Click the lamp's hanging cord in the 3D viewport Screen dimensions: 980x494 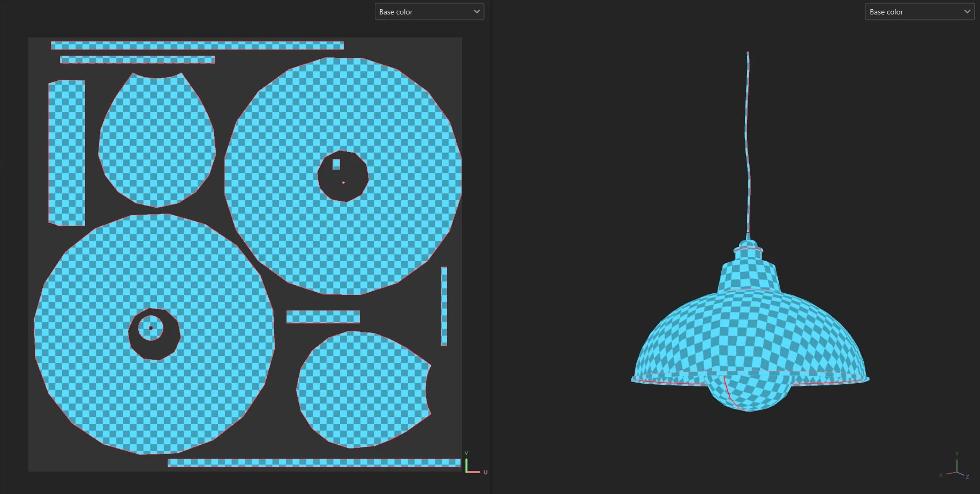[x=748, y=145]
